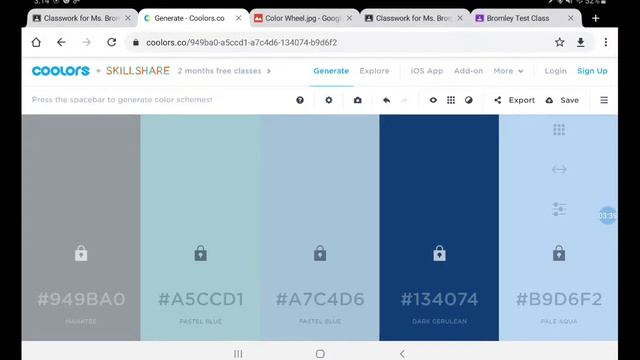Undo with the left arrow icon

386,100
